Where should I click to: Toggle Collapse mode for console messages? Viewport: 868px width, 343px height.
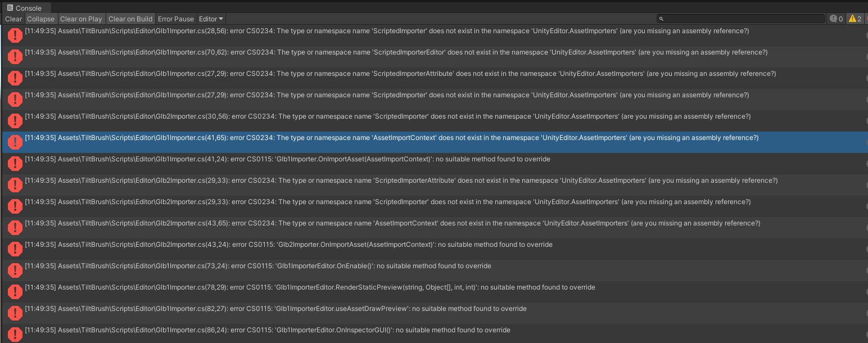(40, 19)
